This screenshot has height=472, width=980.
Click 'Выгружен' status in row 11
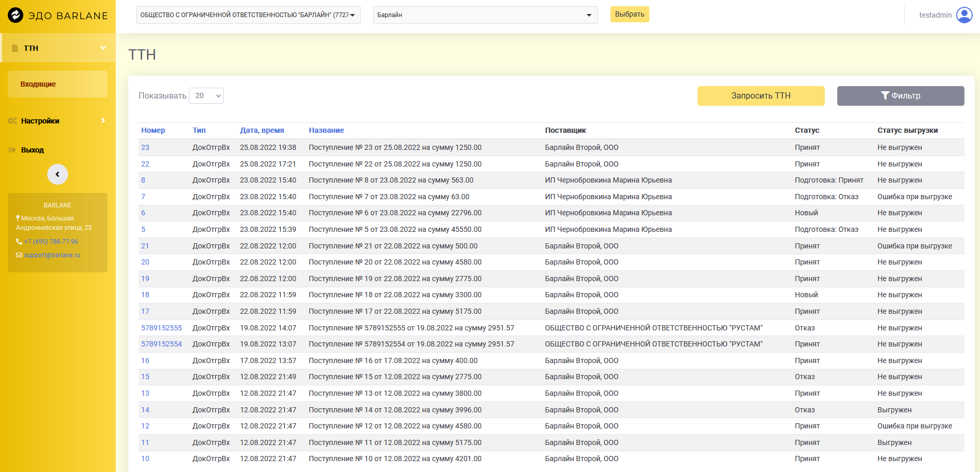click(894, 442)
